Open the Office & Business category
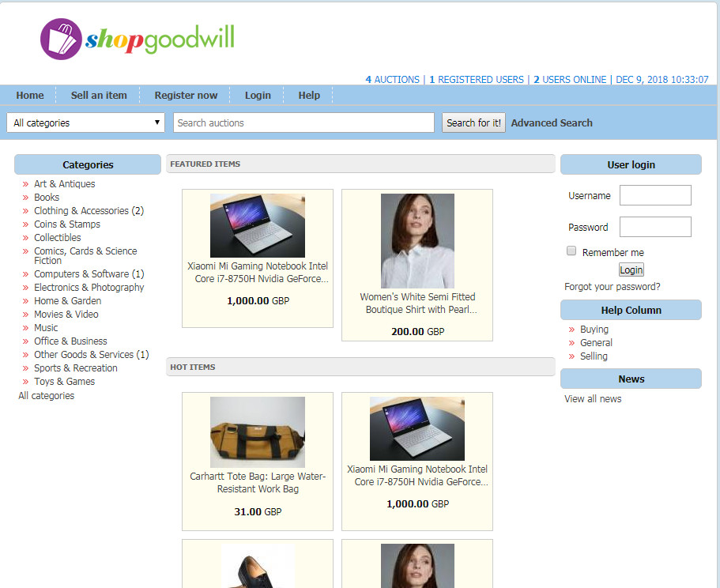This screenshot has width=720, height=588. tap(70, 341)
